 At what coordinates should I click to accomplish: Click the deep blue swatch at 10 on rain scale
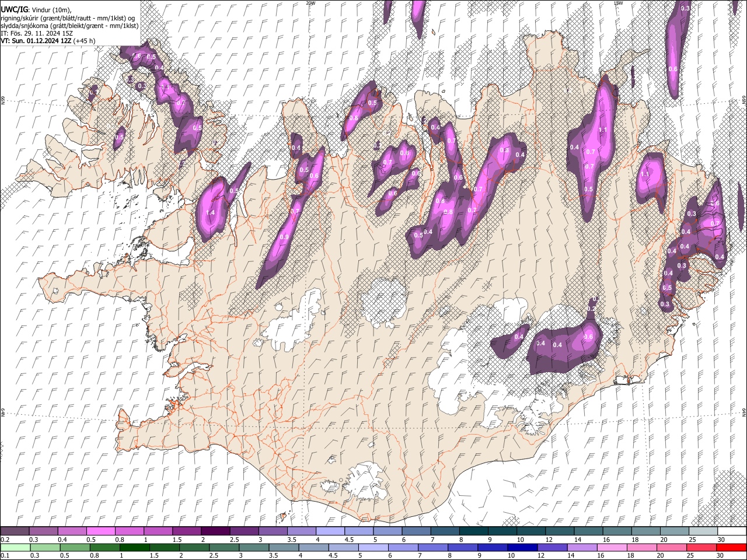click(x=522, y=548)
